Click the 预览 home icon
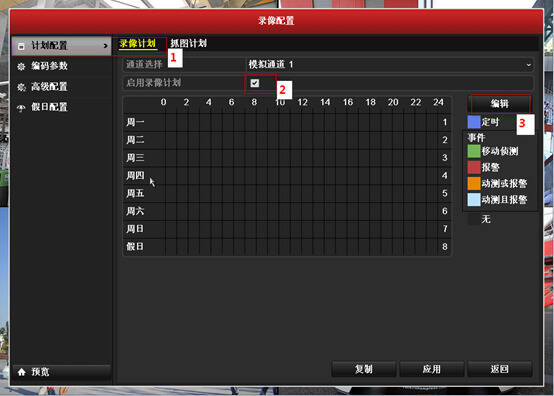 click(x=22, y=372)
